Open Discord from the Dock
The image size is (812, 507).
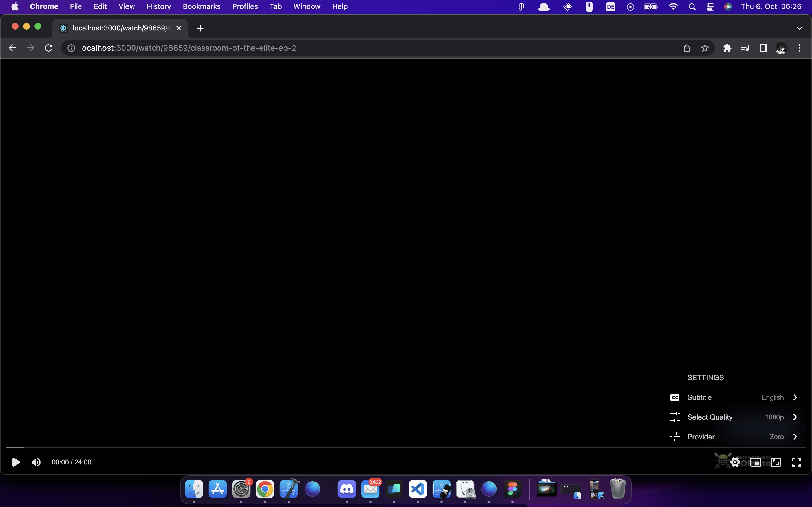coord(347,490)
